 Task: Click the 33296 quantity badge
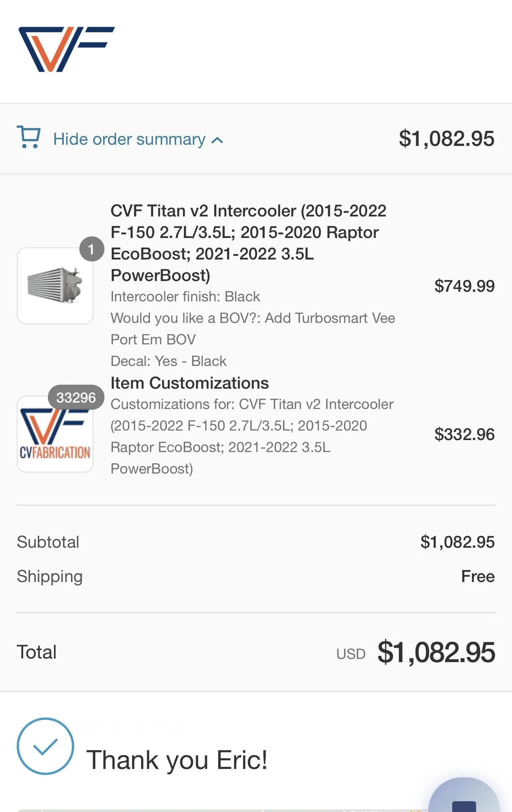pos(76,397)
